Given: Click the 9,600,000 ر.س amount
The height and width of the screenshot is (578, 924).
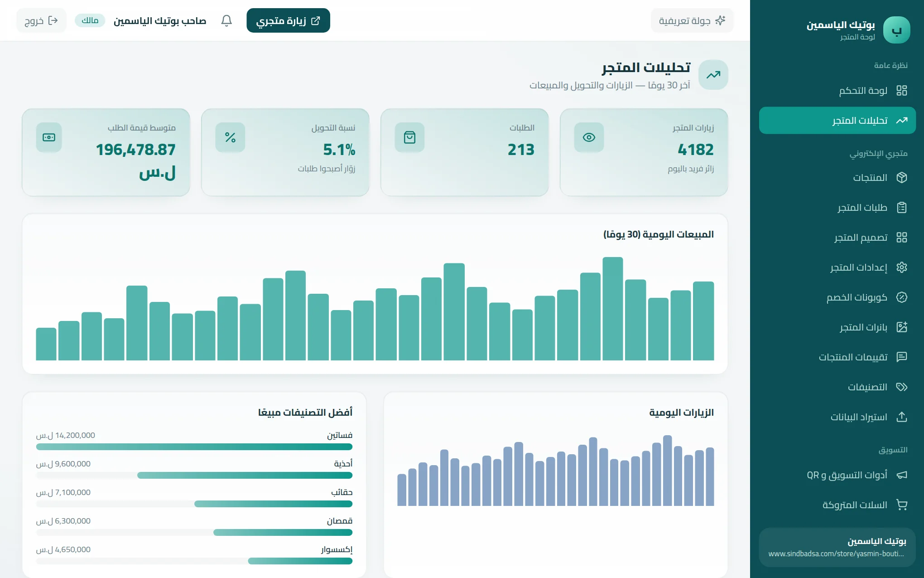Looking at the screenshot, I should click(63, 464).
